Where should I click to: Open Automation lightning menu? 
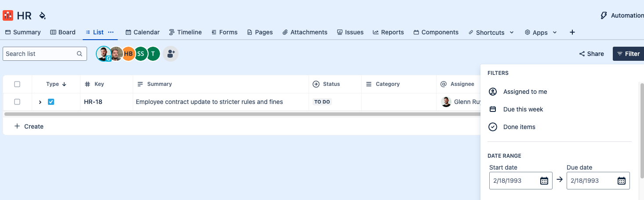point(622,15)
